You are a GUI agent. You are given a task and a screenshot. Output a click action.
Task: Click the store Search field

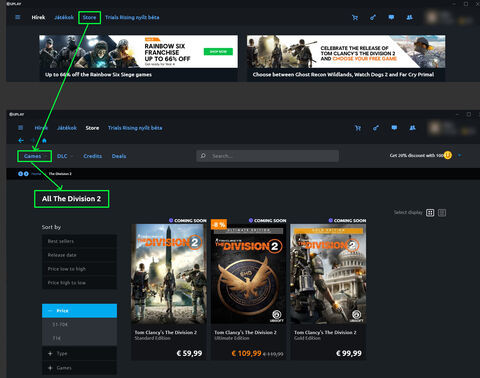tap(267, 156)
